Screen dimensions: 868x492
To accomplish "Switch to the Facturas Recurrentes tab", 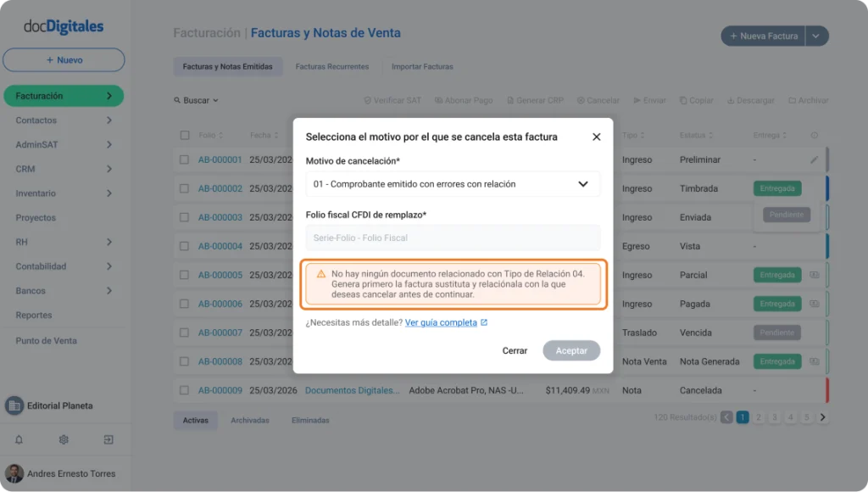I will [331, 66].
